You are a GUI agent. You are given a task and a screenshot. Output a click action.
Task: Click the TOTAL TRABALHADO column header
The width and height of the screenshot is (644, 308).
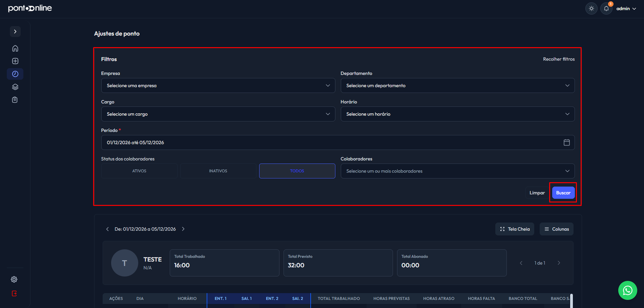339,299
